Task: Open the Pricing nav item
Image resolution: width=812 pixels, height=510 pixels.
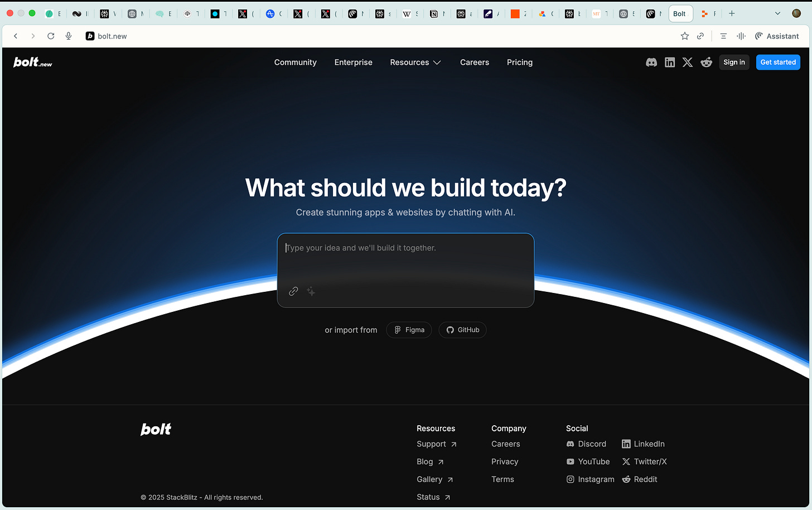Action: 520,62
